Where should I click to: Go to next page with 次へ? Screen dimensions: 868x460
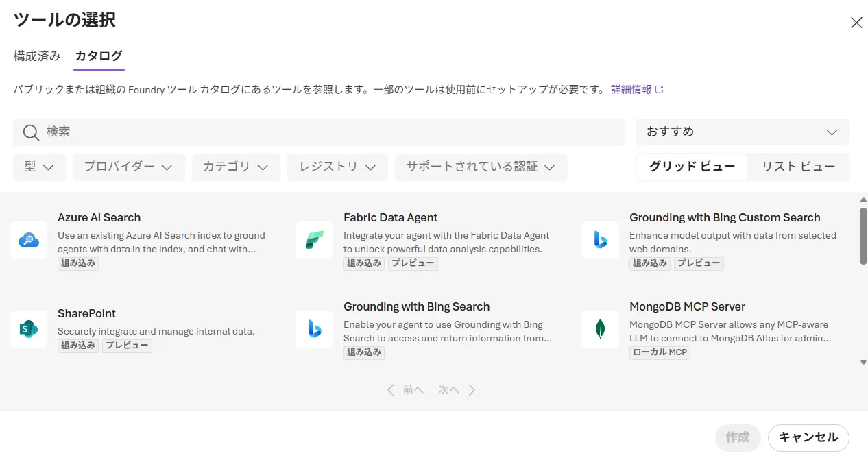(x=457, y=390)
